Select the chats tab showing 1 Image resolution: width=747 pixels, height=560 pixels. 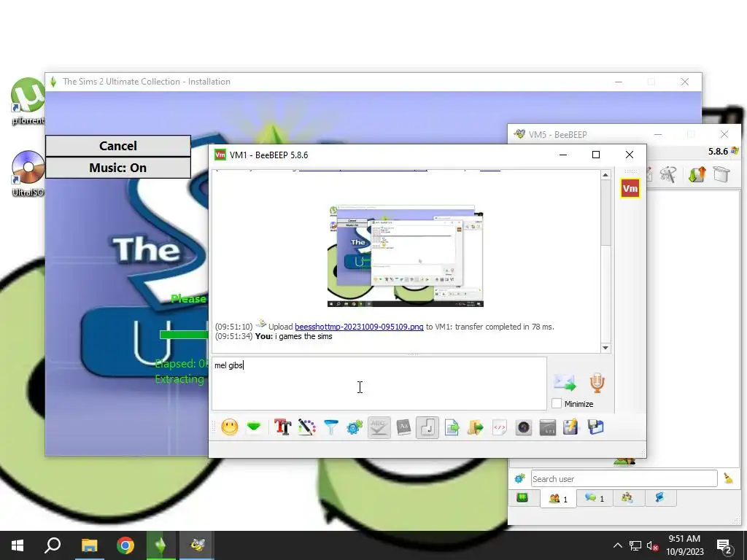(595, 498)
